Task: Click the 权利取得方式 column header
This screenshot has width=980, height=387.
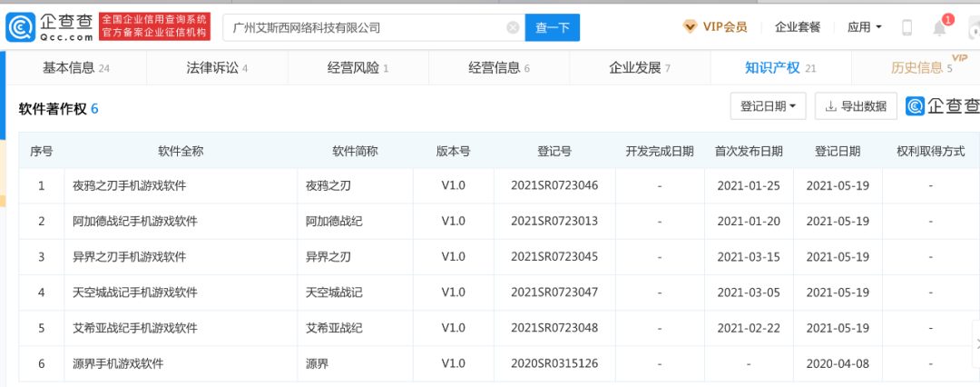Action: (931, 151)
